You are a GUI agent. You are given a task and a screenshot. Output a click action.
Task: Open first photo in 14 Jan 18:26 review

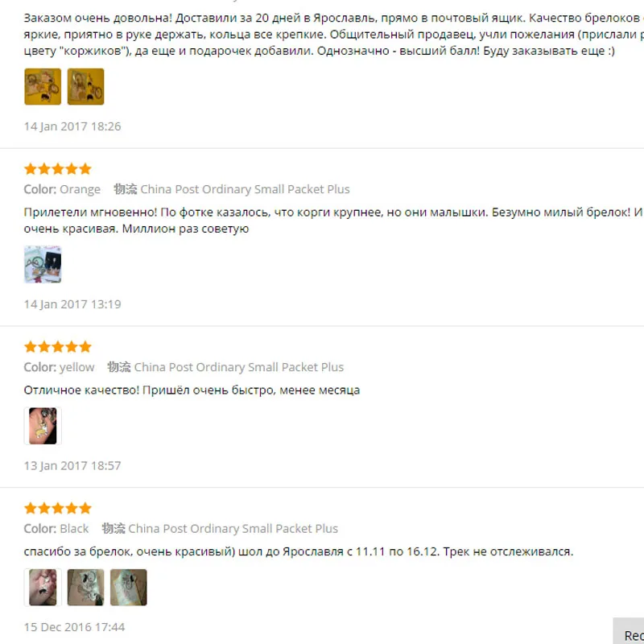click(x=43, y=87)
